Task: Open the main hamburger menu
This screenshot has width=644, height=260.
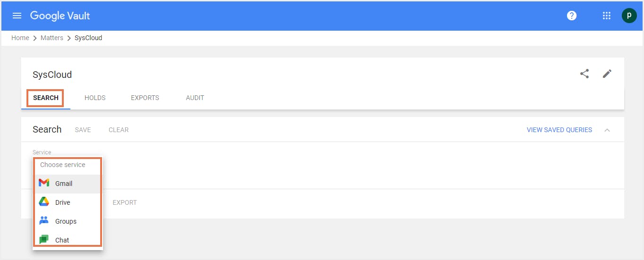Action: coord(17,16)
